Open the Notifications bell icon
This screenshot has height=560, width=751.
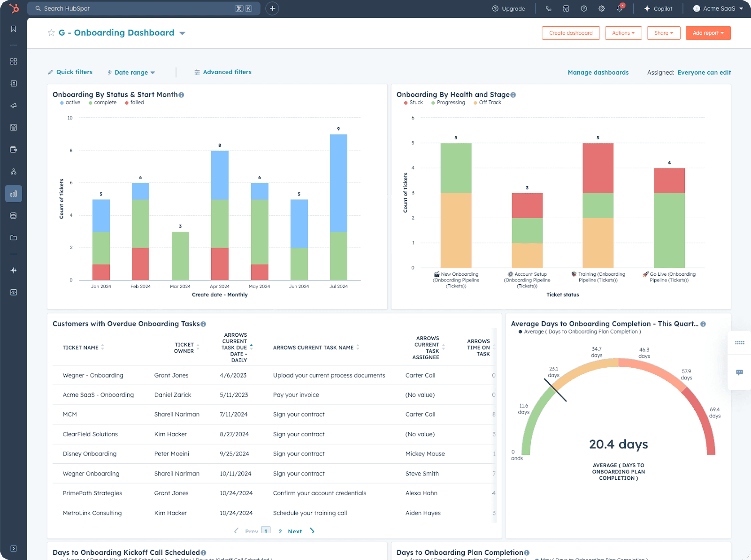click(620, 8)
